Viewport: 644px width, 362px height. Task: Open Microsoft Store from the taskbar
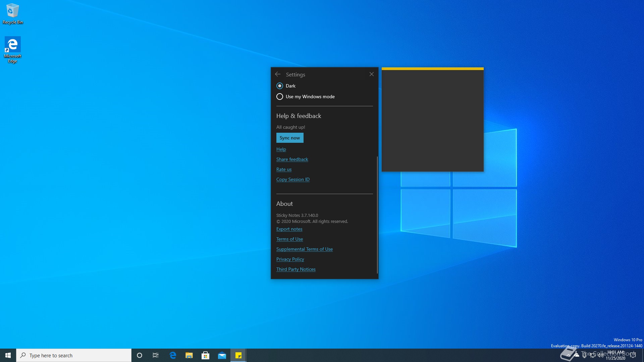coord(206,355)
